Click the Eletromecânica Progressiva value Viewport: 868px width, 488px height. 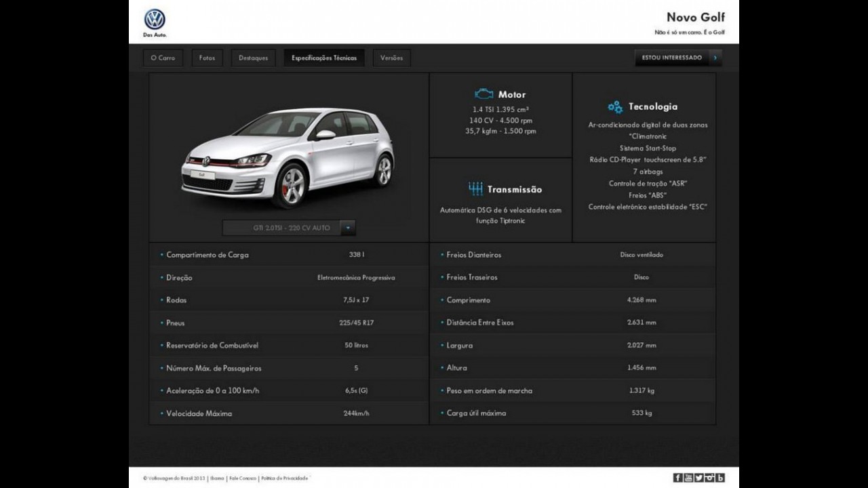pos(356,278)
